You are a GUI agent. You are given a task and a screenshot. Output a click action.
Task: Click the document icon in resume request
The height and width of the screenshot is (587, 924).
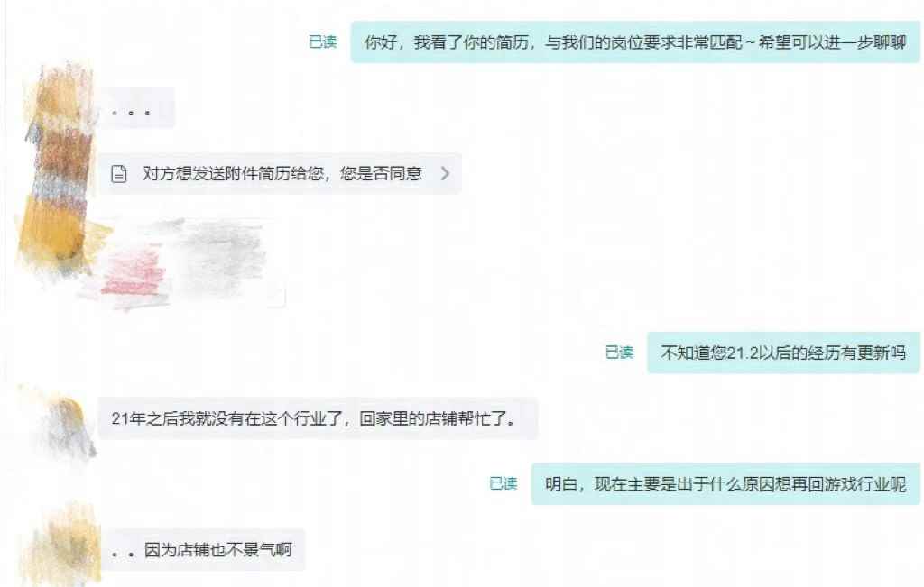point(119,174)
